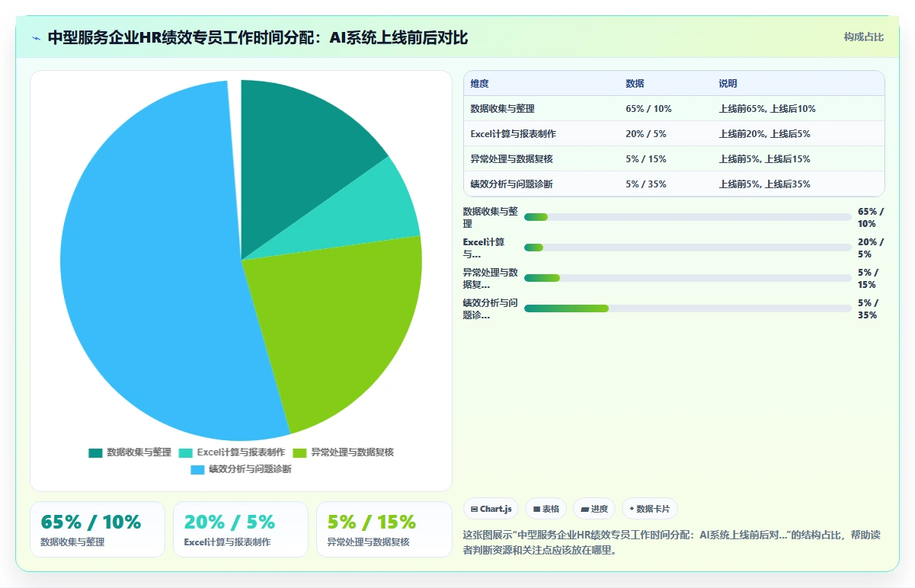The image size is (915, 588).
Task: Click table value 5% / 15%
Action: [646, 159]
